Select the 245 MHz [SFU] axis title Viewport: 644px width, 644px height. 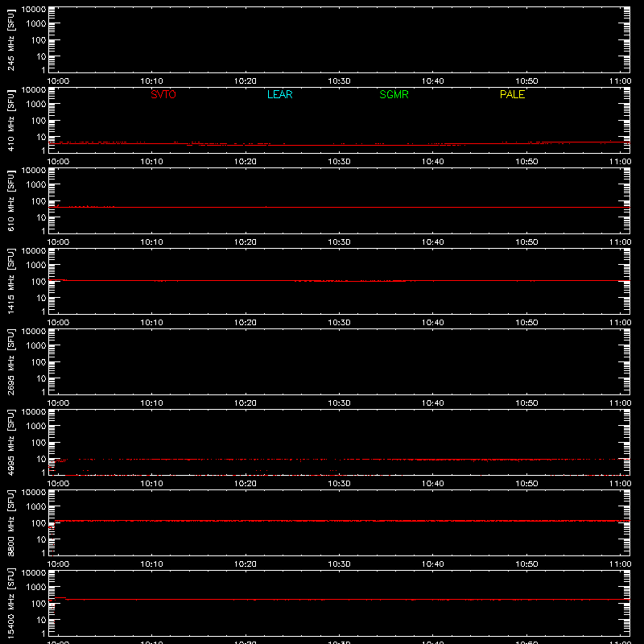coord(10,40)
